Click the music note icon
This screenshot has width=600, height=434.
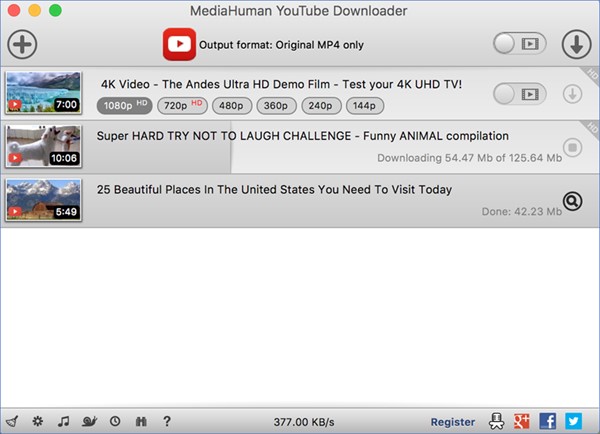(64, 421)
